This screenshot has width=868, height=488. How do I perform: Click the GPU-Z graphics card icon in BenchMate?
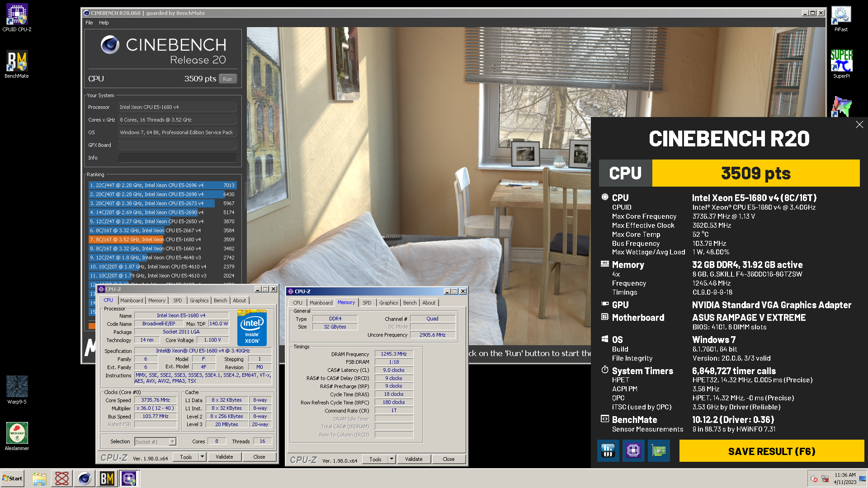pyautogui.click(x=659, y=450)
